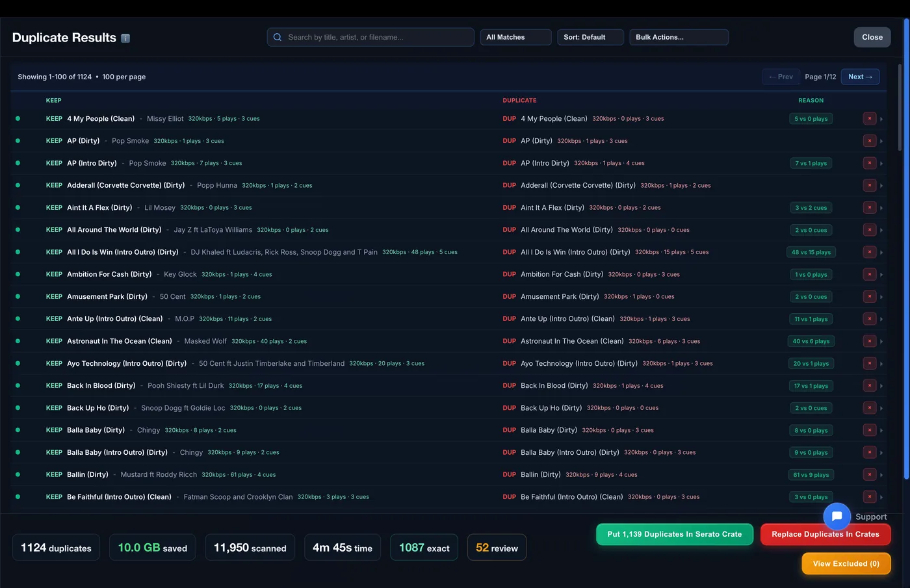
Task: Expand the Aint It A Flex row arrow
Action: (881, 208)
